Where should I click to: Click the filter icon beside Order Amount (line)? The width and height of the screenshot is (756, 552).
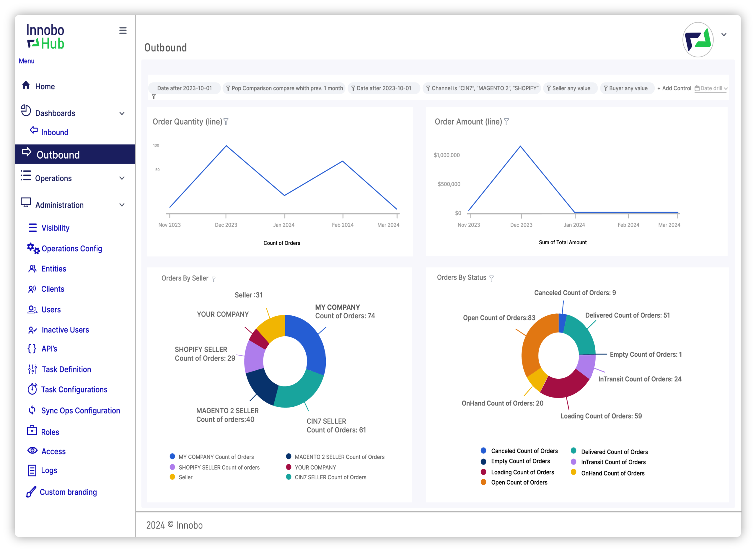(x=507, y=122)
